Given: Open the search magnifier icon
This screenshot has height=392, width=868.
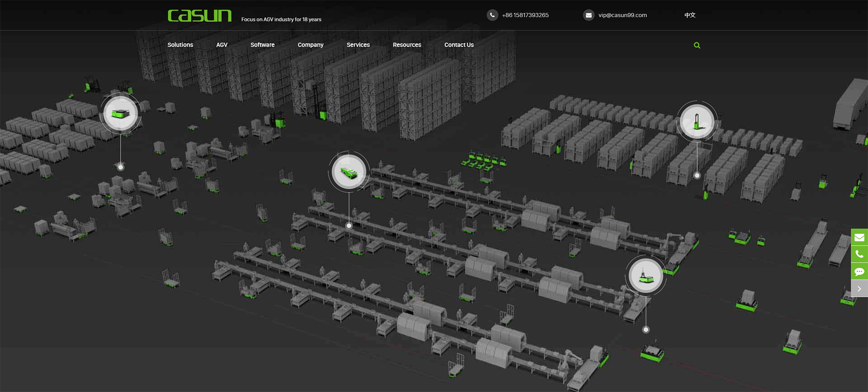Looking at the screenshot, I should (x=697, y=45).
